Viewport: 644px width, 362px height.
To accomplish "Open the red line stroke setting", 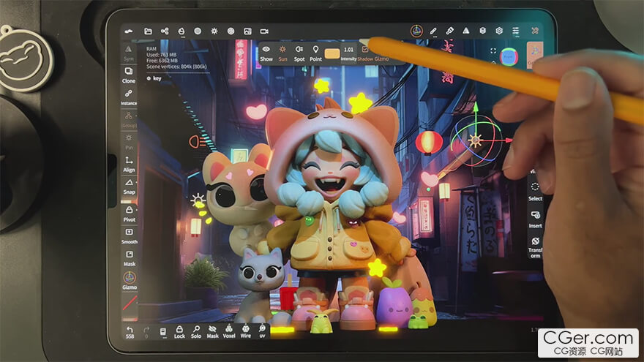I will coord(130,303).
